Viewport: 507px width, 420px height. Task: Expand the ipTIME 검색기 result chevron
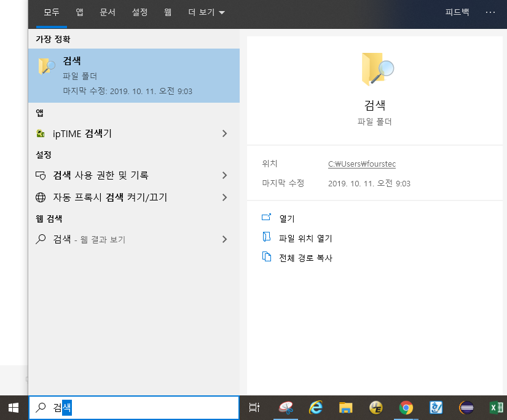point(224,133)
